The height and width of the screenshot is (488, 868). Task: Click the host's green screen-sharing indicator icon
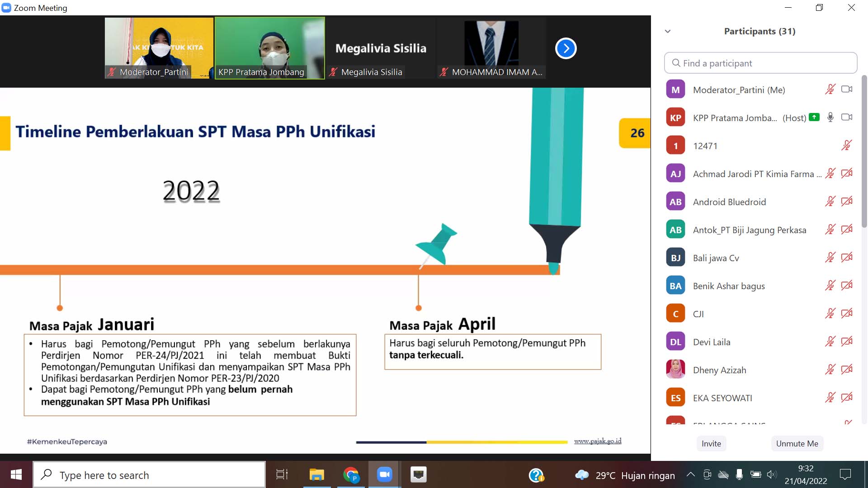(x=814, y=117)
